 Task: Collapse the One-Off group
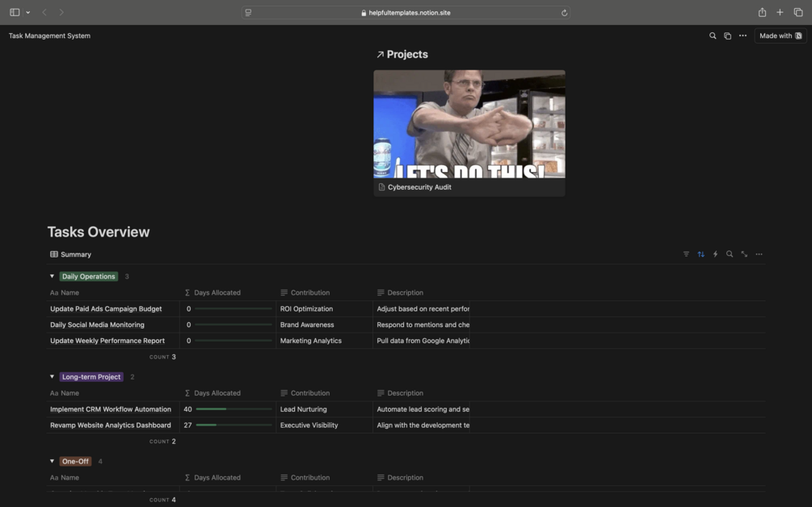(52, 461)
